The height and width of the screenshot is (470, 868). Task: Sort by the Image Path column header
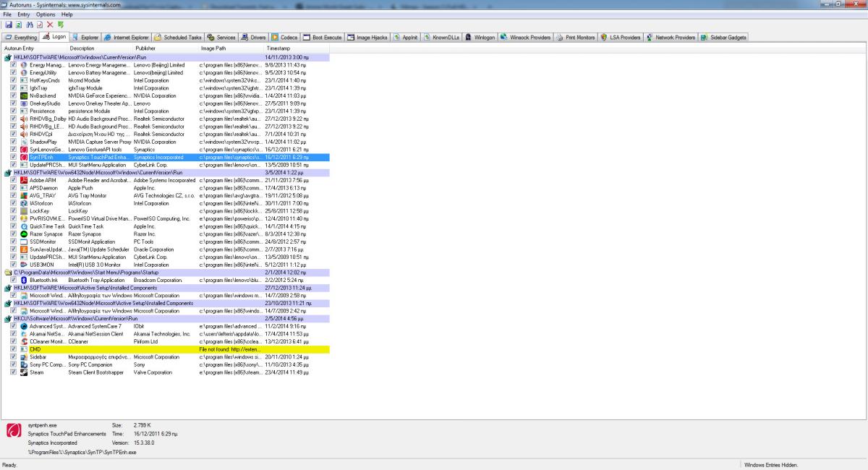point(231,48)
